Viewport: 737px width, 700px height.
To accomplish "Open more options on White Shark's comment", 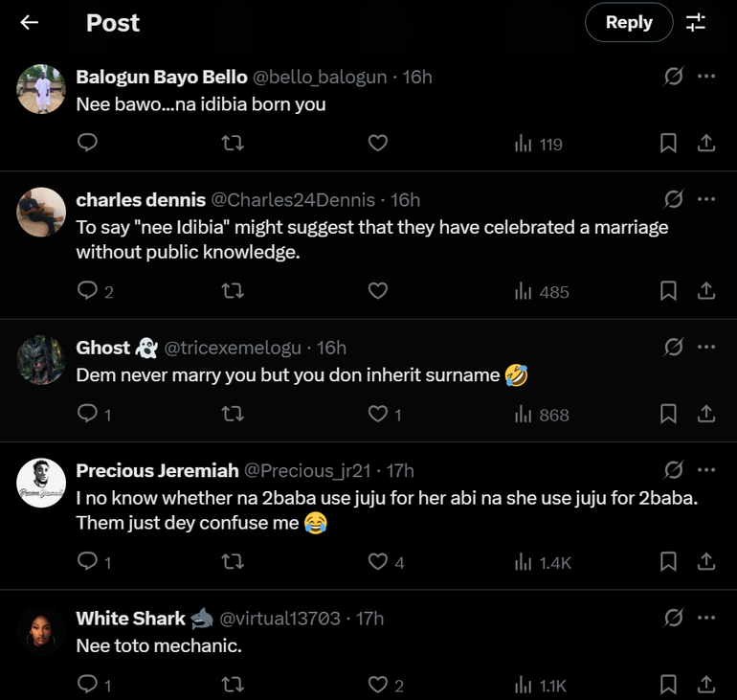I will [706, 618].
